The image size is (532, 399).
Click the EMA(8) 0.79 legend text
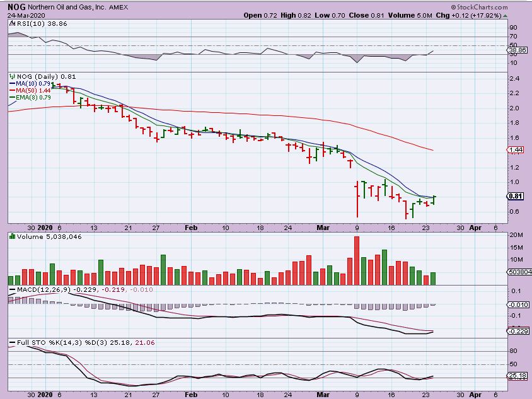33,98
